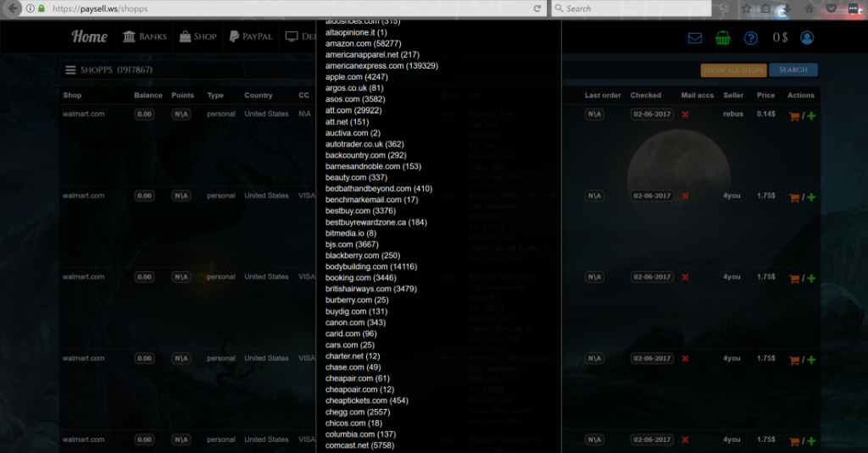Select americanexpress.com (139329) in the list
The image size is (868, 453).
[x=381, y=65]
